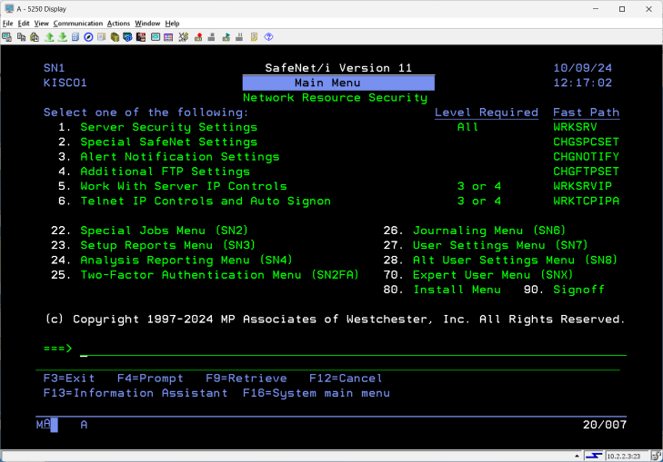663x462 pixels.
Task: Click the green upload arrow toolbar icon
Action: tap(49, 37)
